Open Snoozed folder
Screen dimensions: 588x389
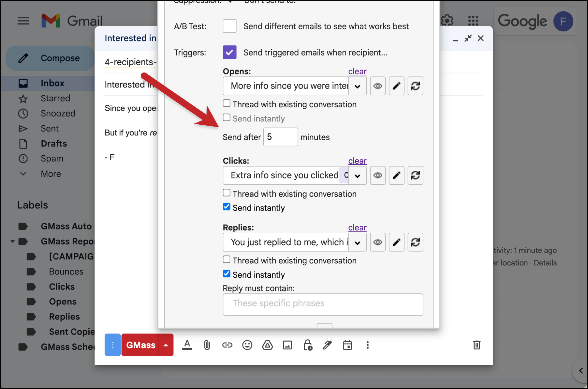(x=58, y=113)
